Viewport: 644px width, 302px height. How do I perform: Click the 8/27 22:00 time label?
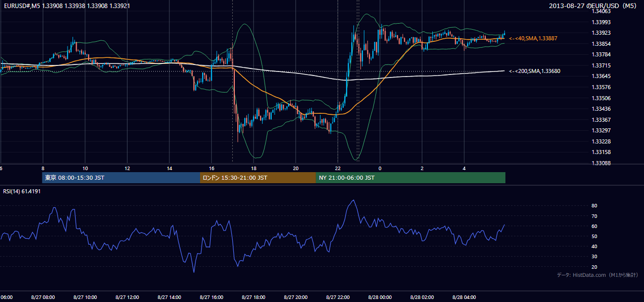[x=338, y=297]
